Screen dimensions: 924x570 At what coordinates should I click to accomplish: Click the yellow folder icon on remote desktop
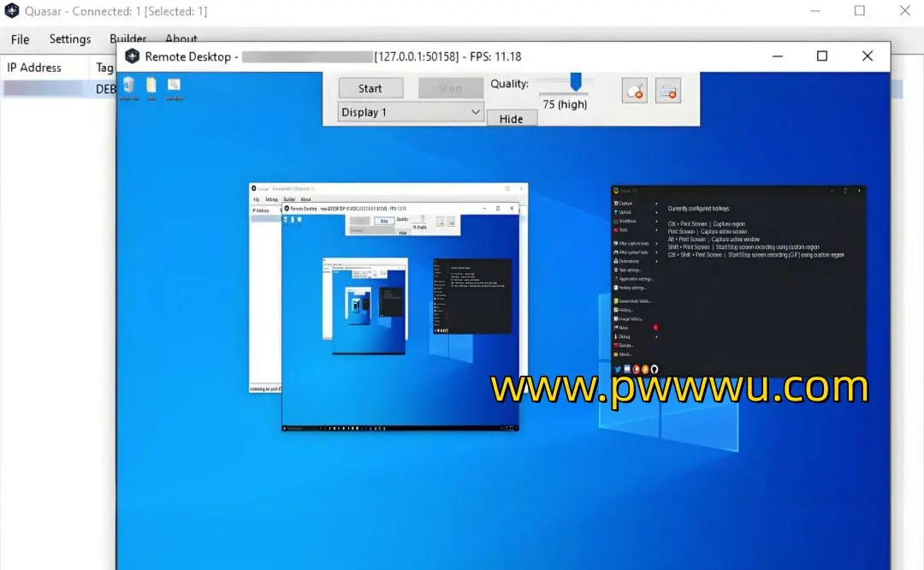tap(151, 86)
